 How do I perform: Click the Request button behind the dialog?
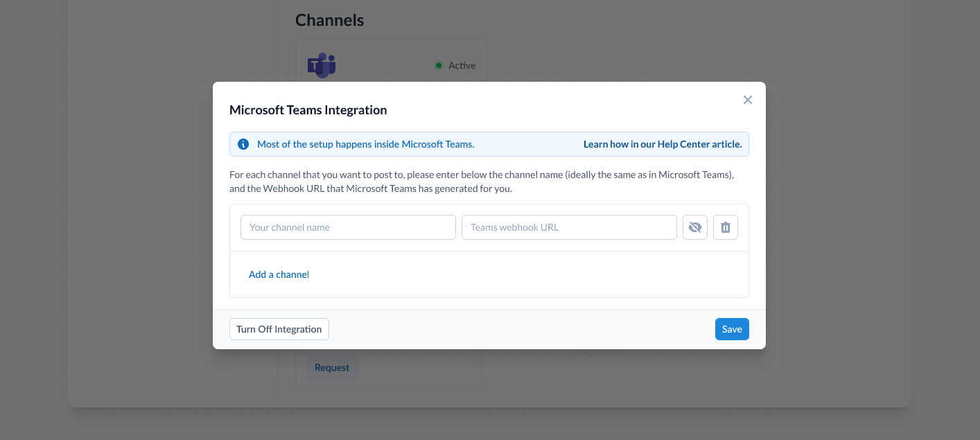pos(332,367)
